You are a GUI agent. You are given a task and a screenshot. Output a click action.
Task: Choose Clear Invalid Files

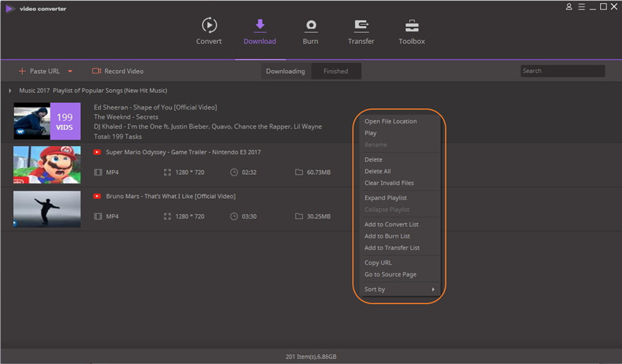[x=389, y=183]
